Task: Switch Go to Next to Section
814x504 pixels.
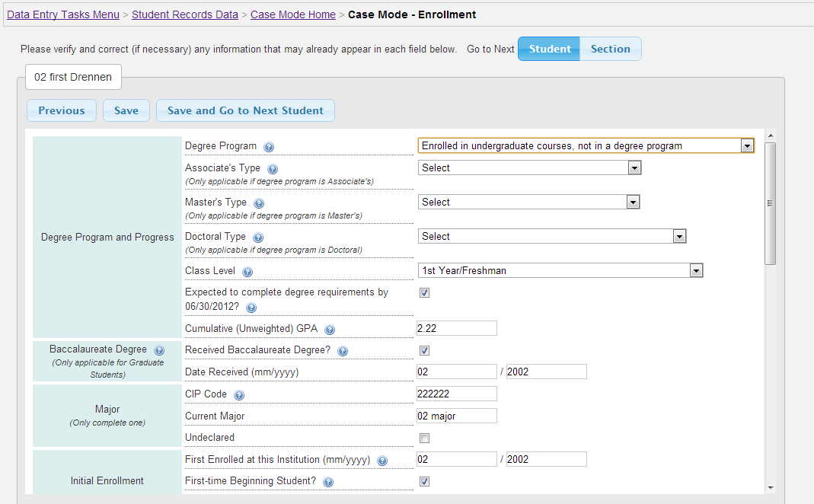Action: pos(610,49)
